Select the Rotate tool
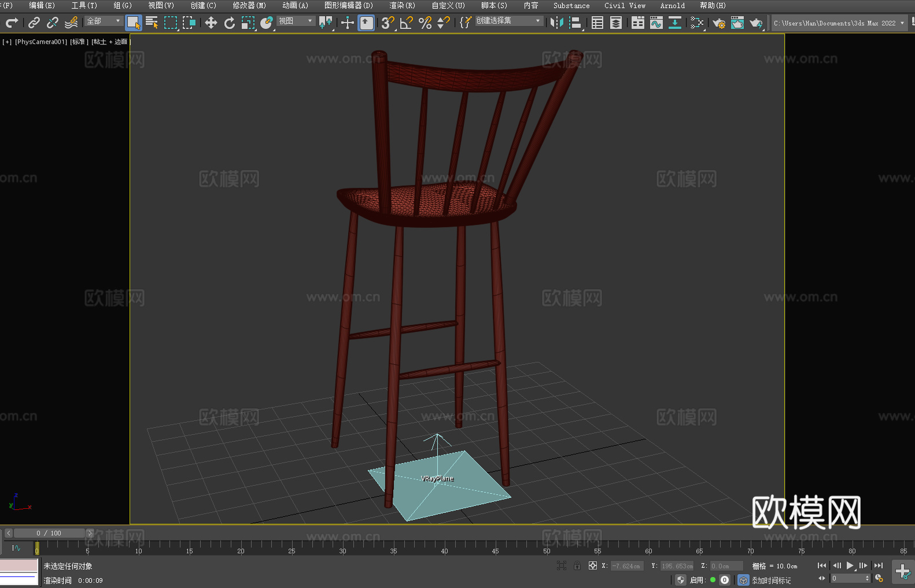 pos(230,23)
